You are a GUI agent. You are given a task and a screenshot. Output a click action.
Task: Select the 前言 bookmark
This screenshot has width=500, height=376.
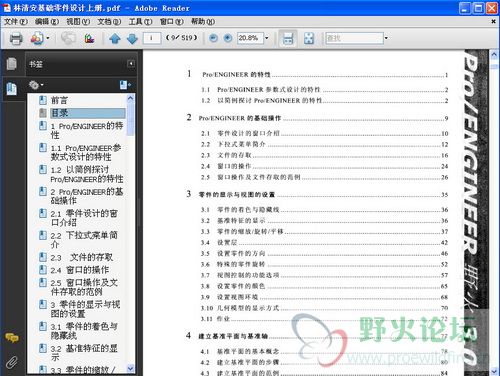(59, 100)
